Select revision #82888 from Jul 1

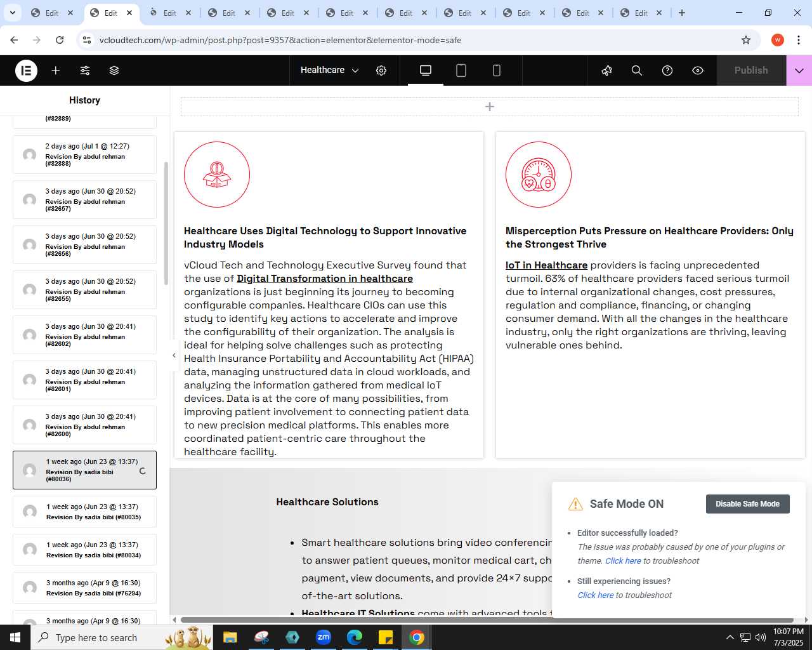pos(84,154)
